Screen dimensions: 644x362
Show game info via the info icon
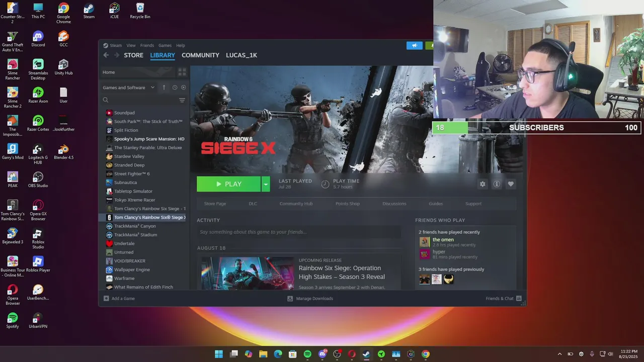[x=497, y=184]
